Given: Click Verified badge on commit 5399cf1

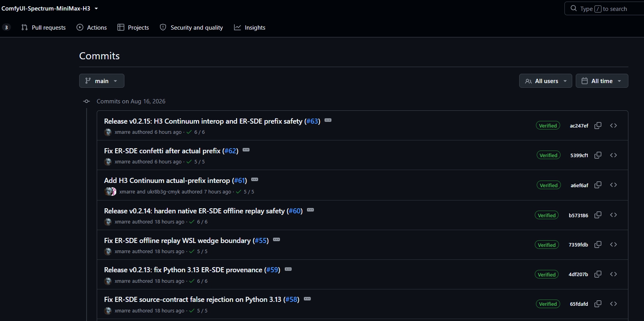Looking at the screenshot, I should pyautogui.click(x=548, y=155).
